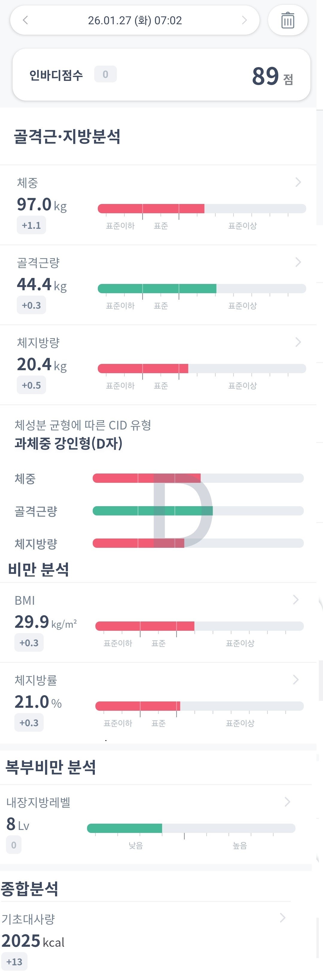Viewport: 323px width, 980px height.
Task: Expand 체지방률 details chevron
Action: click(296, 680)
